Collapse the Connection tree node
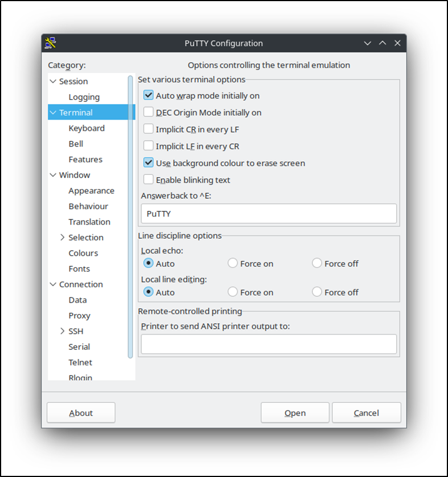 point(53,284)
